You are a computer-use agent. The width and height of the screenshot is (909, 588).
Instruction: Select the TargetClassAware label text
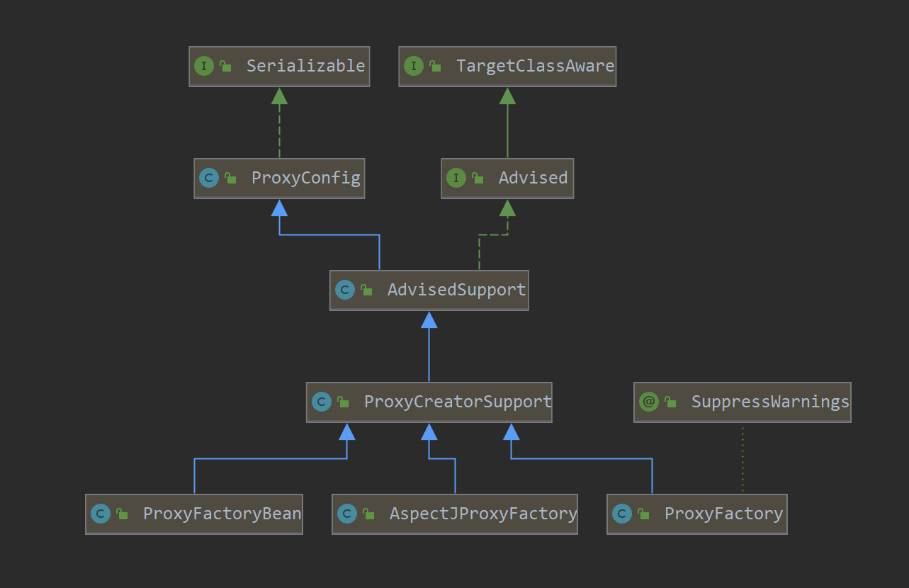pyautogui.click(x=535, y=67)
